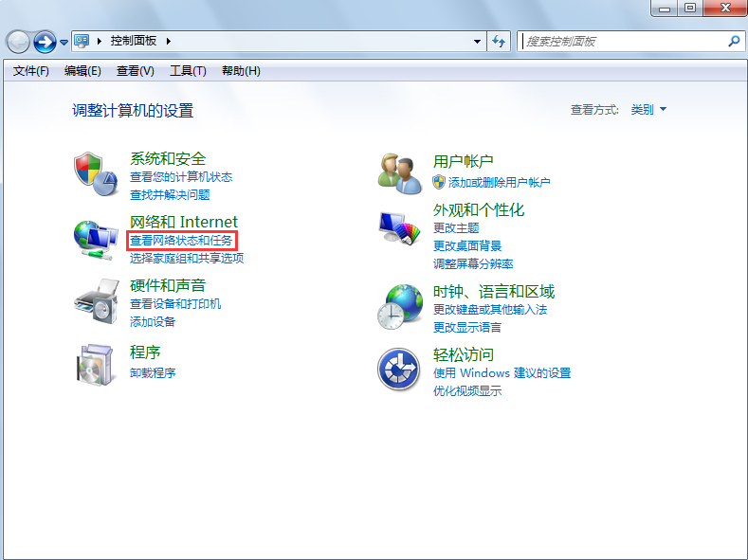Click the User Accounts people icon
The width and height of the screenshot is (748, 560).
coord(399,173)
